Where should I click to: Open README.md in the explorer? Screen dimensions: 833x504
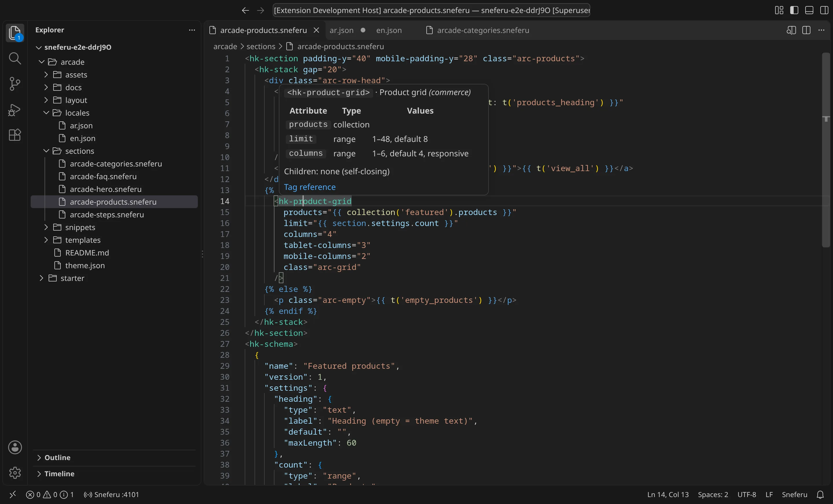pos(114,253)
